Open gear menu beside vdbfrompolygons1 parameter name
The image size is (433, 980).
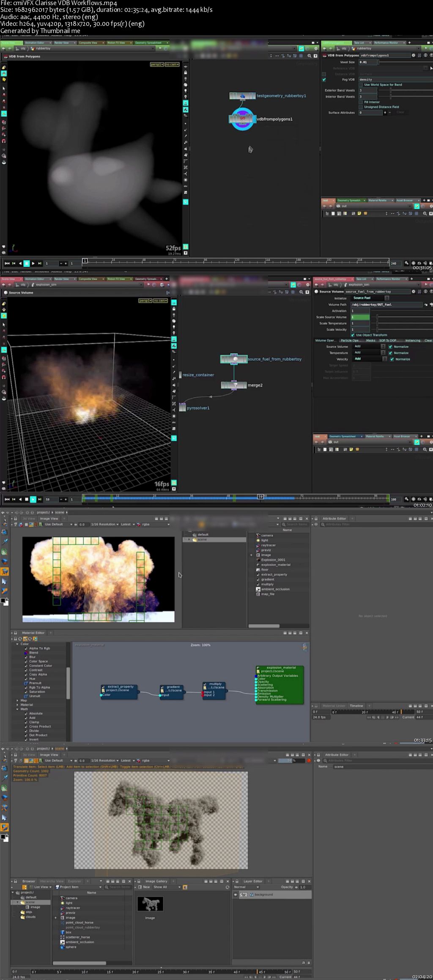[x=414, y=55]
